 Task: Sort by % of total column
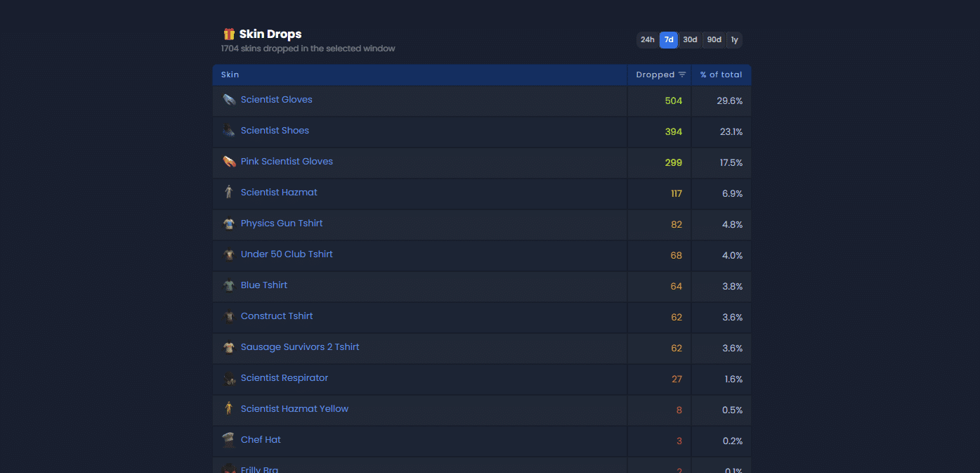click(721, 75)
